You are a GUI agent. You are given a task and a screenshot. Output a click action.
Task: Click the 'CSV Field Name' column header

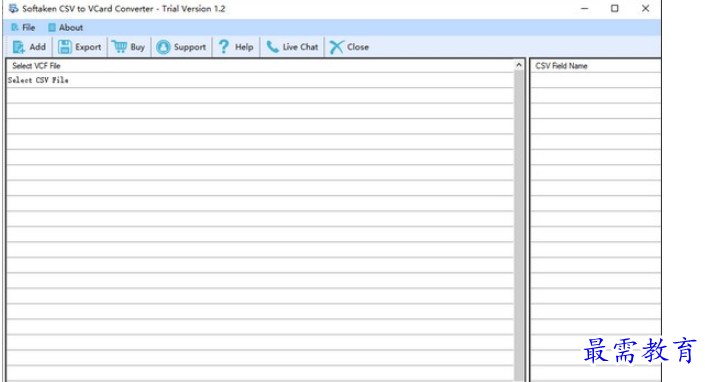(595, 66)
